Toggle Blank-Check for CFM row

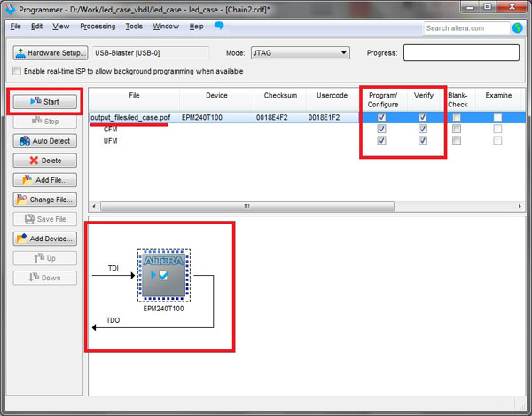coord(457,129)
